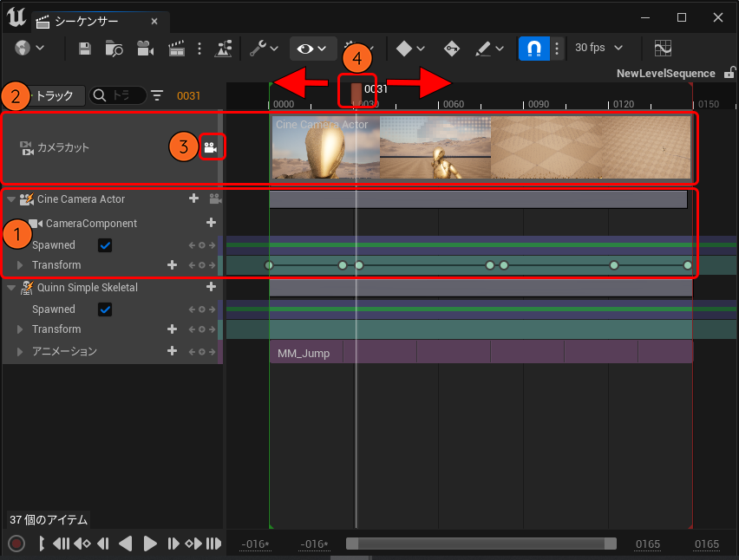Viewport: 739px width, 560px height.
Task: Open the 30 fps frame rate dropdown
Action: tap(598, 49)
